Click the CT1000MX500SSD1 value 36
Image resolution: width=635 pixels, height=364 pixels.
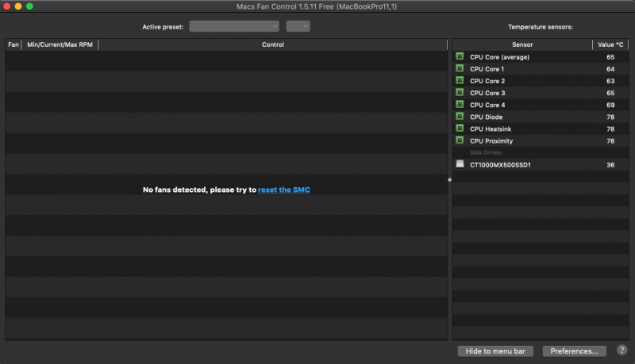pyautogui.click(x=610, y=165)
